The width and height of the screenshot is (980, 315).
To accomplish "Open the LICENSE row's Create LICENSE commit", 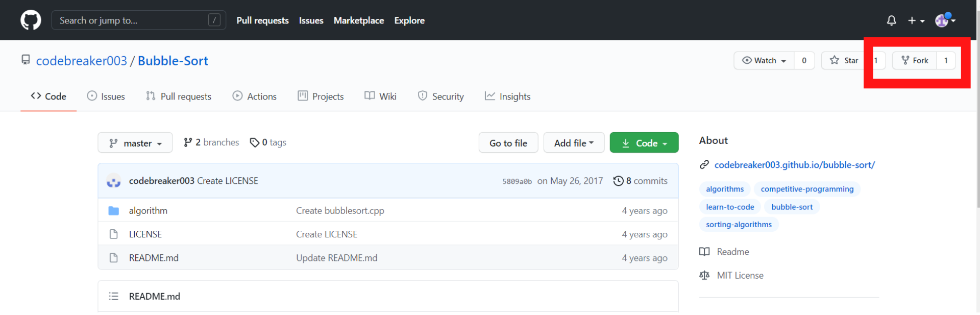I will [327, 234].
